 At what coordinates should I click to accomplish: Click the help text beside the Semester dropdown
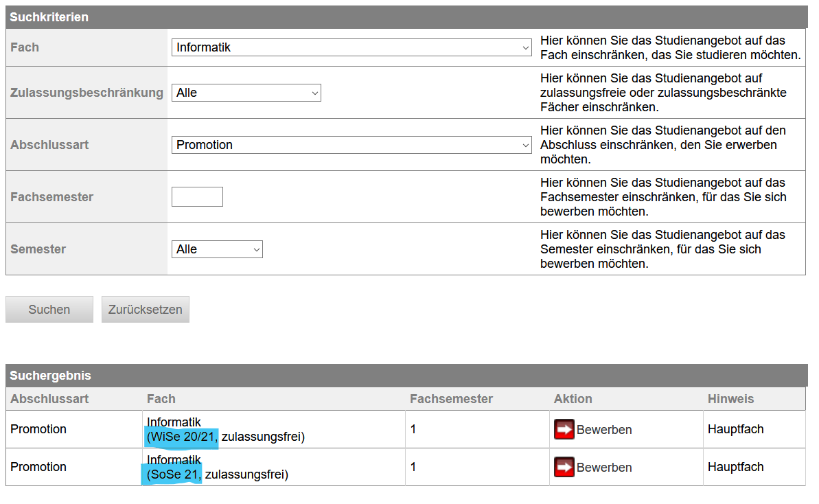(662, 249)
